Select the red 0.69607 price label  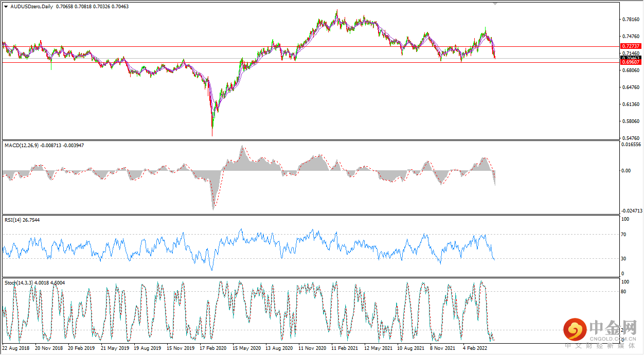(x=631, y=62)
